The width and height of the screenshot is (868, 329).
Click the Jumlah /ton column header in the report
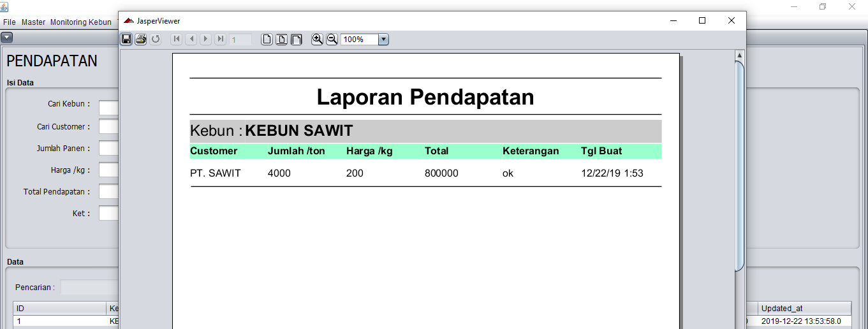click(297, 151)
